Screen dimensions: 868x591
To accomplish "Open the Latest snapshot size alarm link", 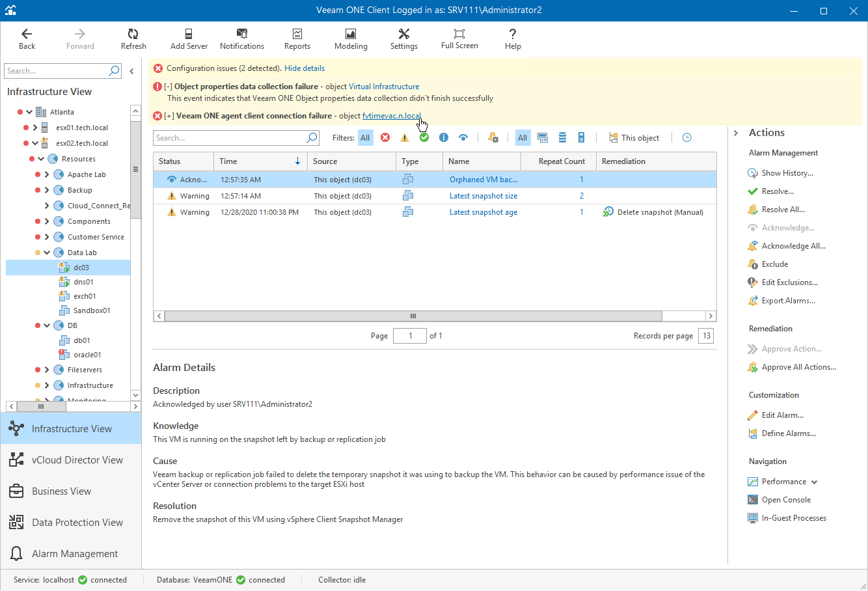I will [483, 196].
